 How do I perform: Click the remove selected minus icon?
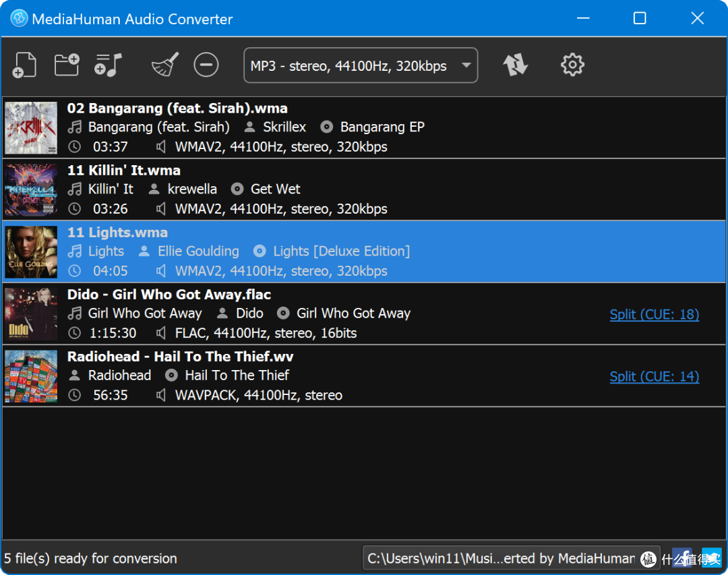tap(206, 65)
